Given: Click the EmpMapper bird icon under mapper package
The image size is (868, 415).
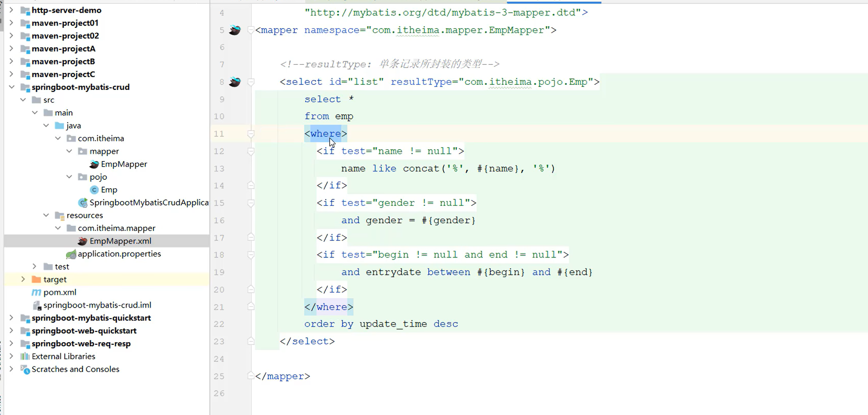Looking at the screenshot, I should 94,164.
